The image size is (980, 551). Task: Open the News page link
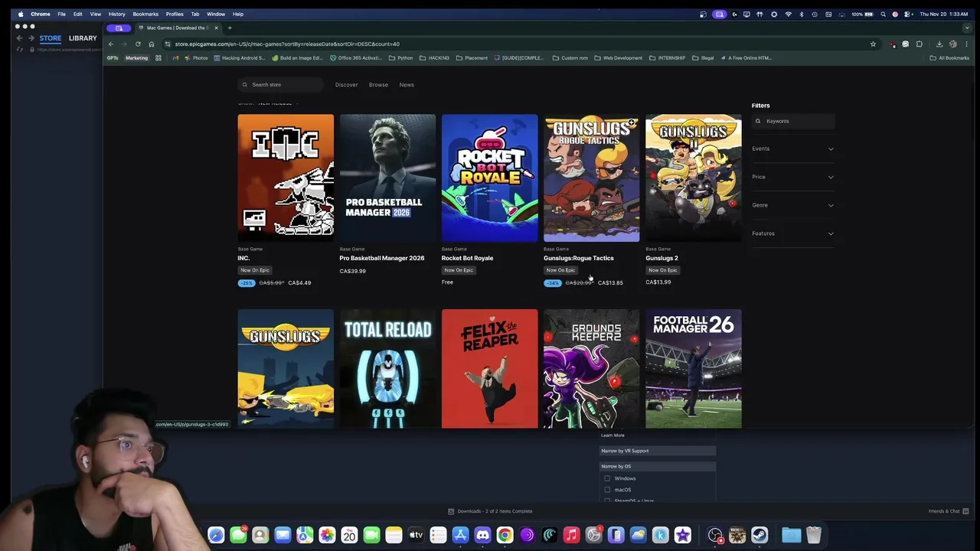[x=407, y=85]
